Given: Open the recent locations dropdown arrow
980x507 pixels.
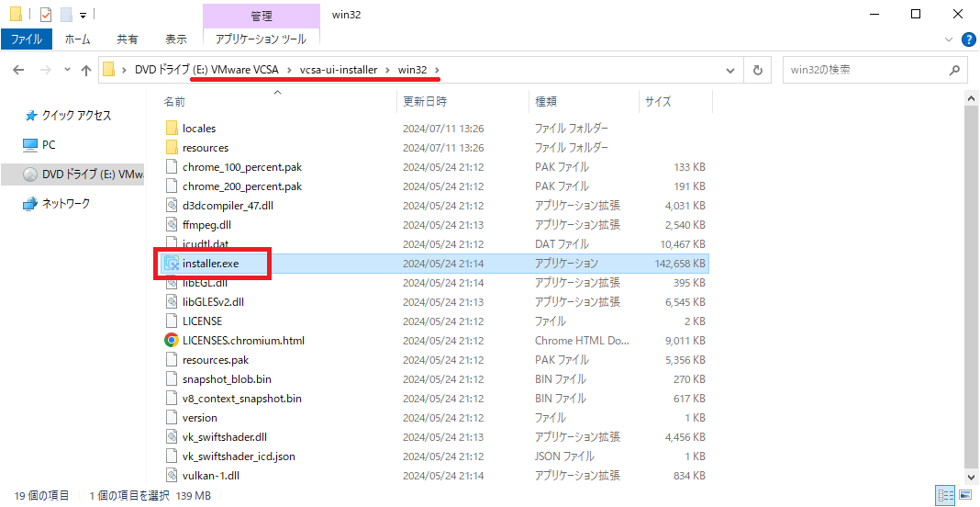Looking at the screenshot, I should (68, 70).
